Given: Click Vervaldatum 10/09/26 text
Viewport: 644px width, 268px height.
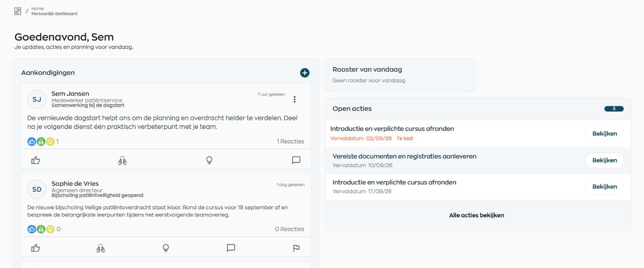Looking at the screenshot, I should pos(362,165).
